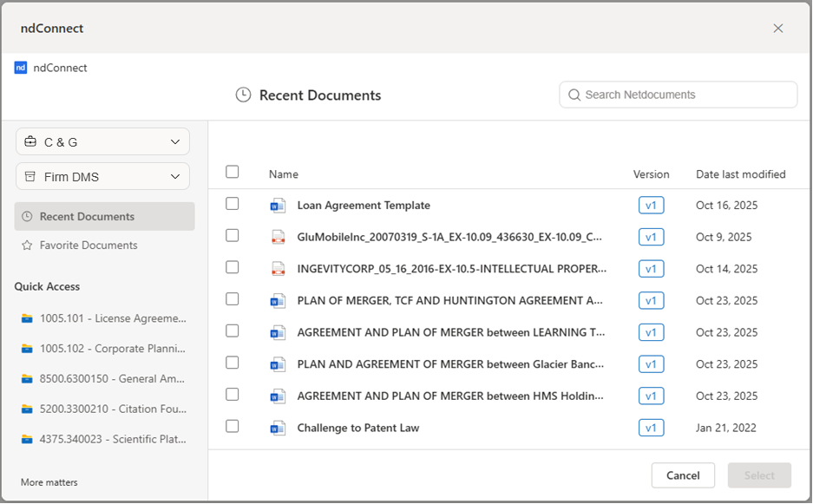This screenshot has height=504, width=813.
Task: Sort by the Version column header
Action: coord(652,174)
